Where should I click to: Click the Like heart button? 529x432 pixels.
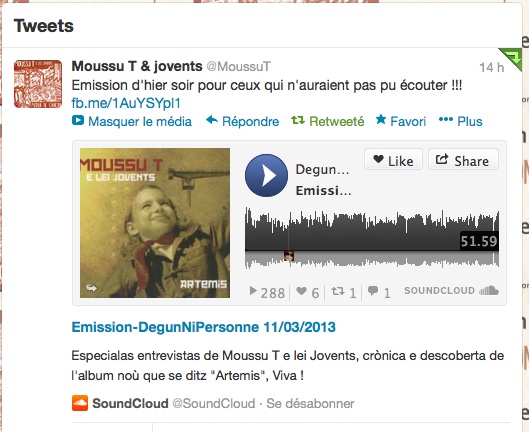click(393, 160)
